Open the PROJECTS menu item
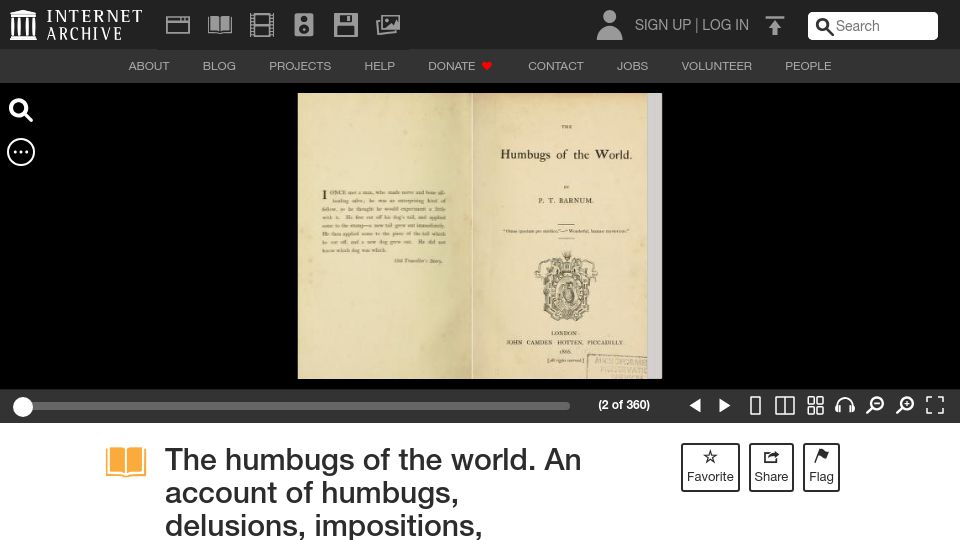960x540 pixels. [300, 66]
